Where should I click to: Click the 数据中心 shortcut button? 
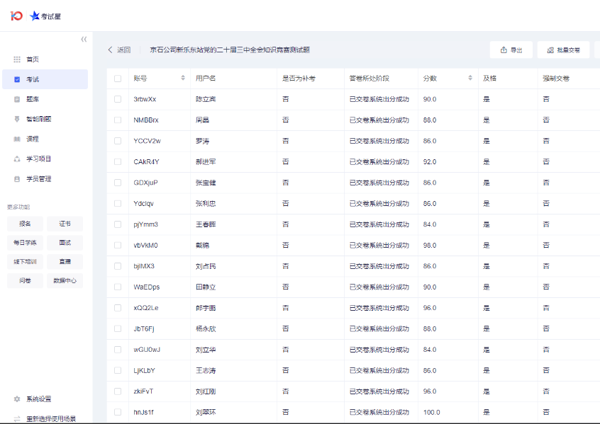pyautogui.click(x=65, y=280)
